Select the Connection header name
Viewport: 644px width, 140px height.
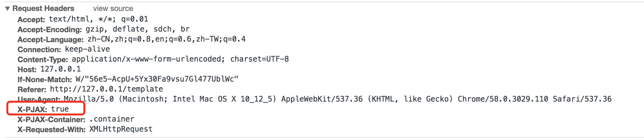(39, 49)
